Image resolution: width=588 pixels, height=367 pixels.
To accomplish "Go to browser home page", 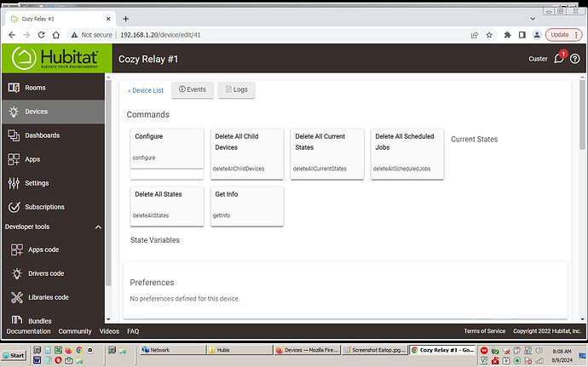I will click(56, 35).
